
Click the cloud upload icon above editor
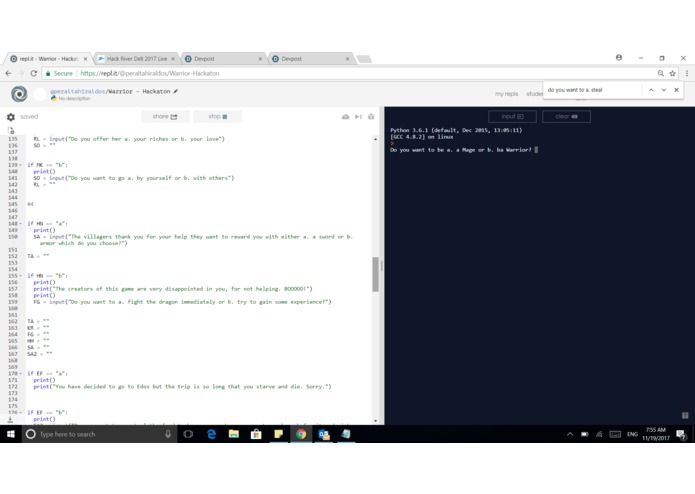coord(345,117)
